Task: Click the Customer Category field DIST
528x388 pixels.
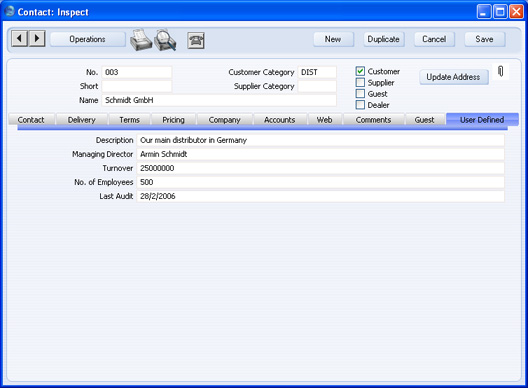Action: pyautogui.click(x=317, y=72)
